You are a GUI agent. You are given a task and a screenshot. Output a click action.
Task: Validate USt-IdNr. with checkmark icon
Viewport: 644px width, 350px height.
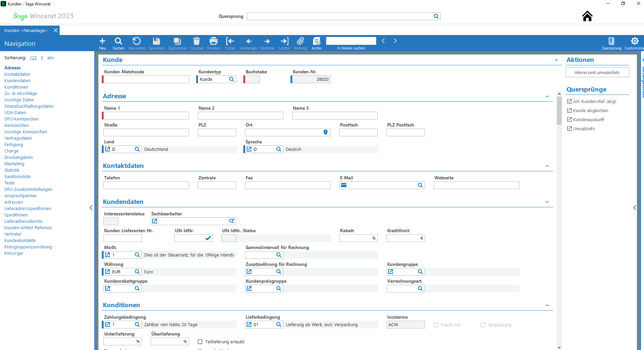[208, 238]
